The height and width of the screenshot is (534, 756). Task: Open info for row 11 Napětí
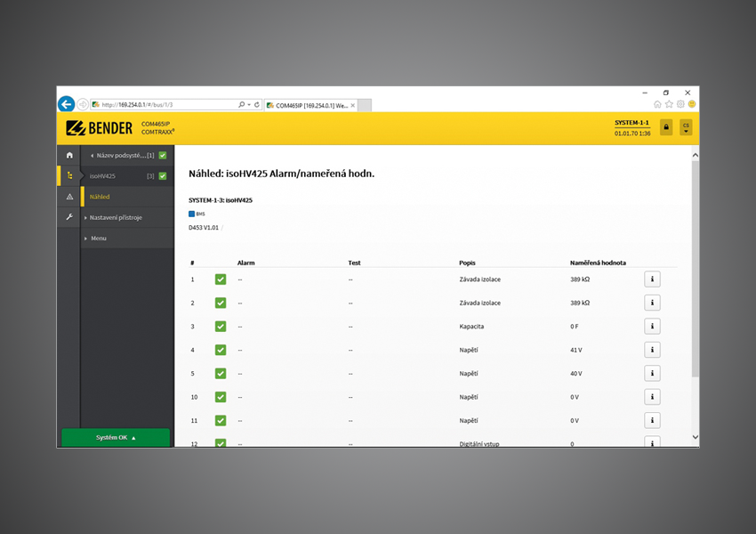652,420
